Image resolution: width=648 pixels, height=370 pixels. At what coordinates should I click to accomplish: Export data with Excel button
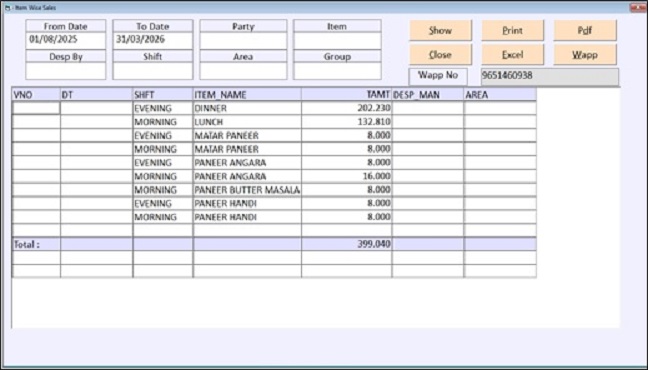[x=512, y=55]
